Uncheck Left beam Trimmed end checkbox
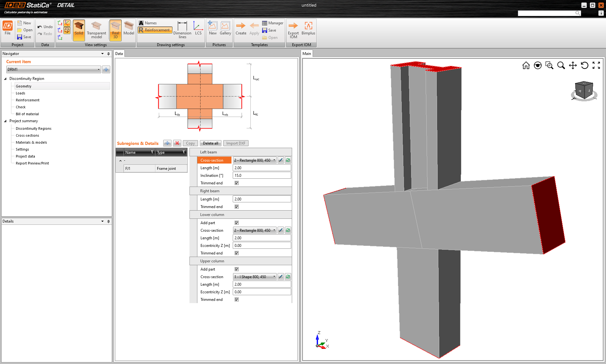This screenshot has height=364, width=606. (237, 183)
